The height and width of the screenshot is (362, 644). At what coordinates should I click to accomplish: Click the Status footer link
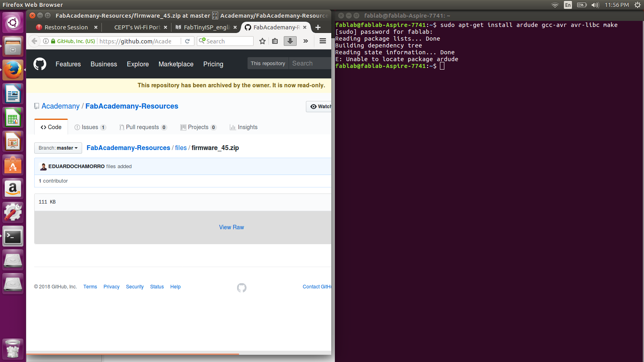pos(157,287)
